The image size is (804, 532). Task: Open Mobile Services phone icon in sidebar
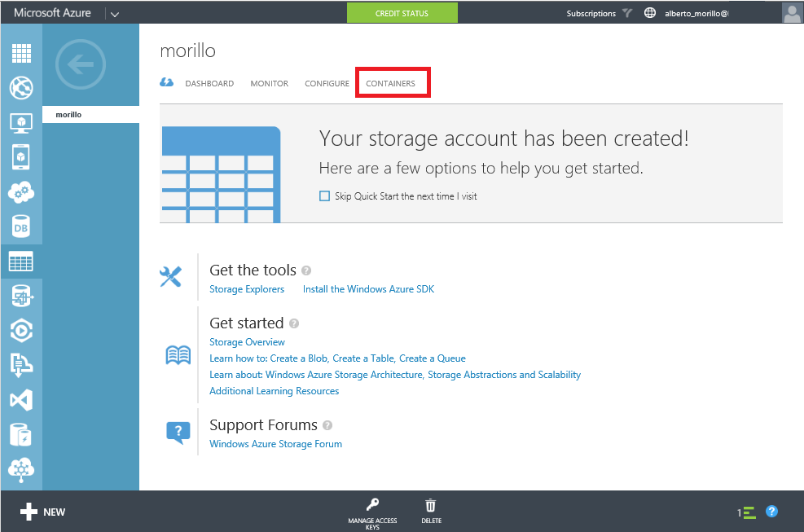tap(21, 157)
